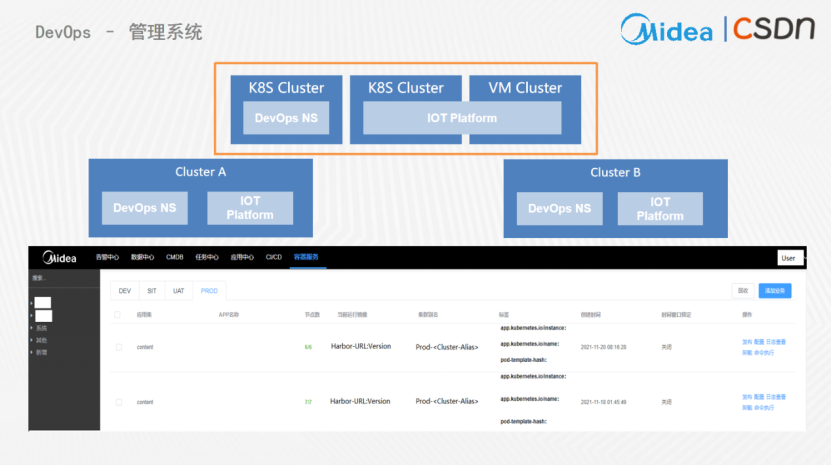This screenshot has height=465, width=831.
Task: Check the box for the 7/7 content row
Action: (119, 402)
